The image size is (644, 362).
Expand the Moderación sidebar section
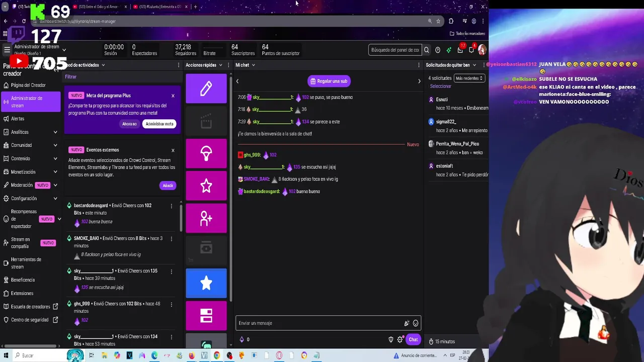coord(55,185)
